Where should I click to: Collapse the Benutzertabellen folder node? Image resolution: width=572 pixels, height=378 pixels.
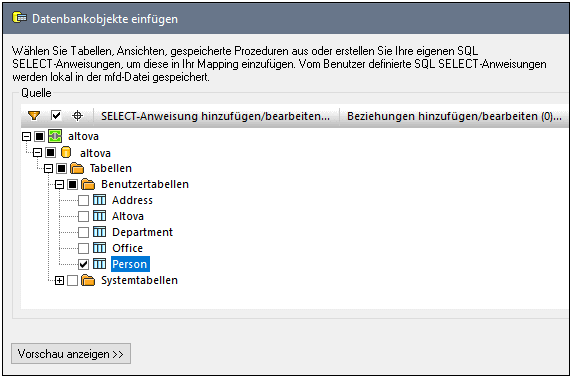tap(59, 185)
